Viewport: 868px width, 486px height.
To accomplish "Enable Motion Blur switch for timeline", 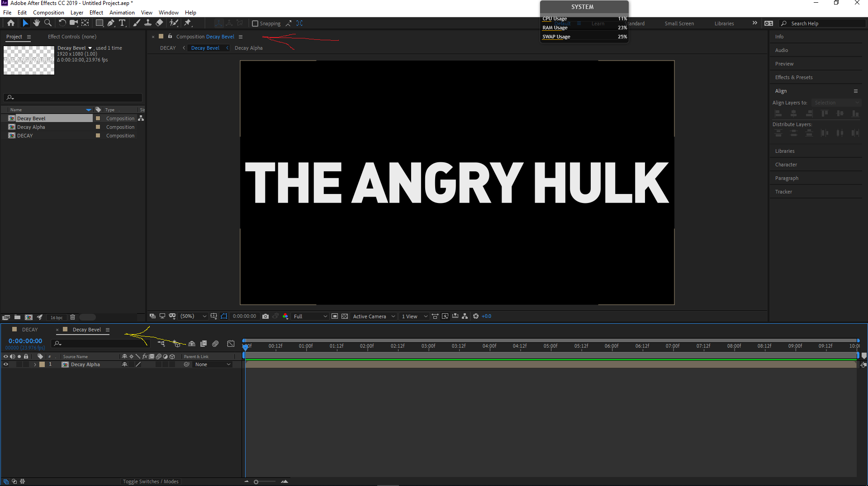I will 215,344.
